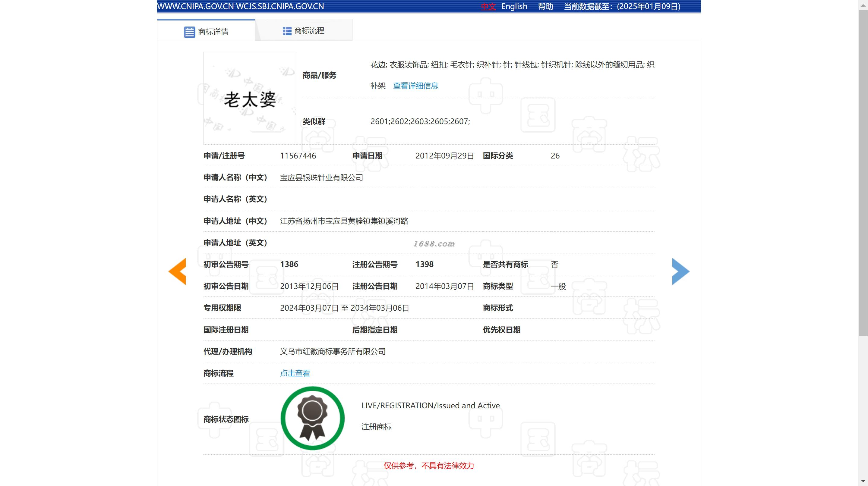Click the applicant name 宝应县银珠针业有限公司
This screenshot has height=486, width=868.
[x=321, y=177]
